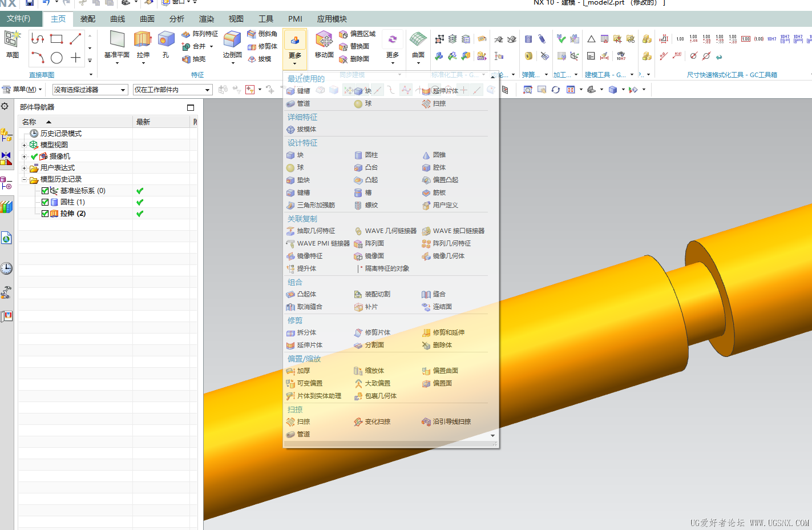Click the 倒斜角 chamfer icon
The height and width of the screenshot is (530, 812).
pos(262,34)
